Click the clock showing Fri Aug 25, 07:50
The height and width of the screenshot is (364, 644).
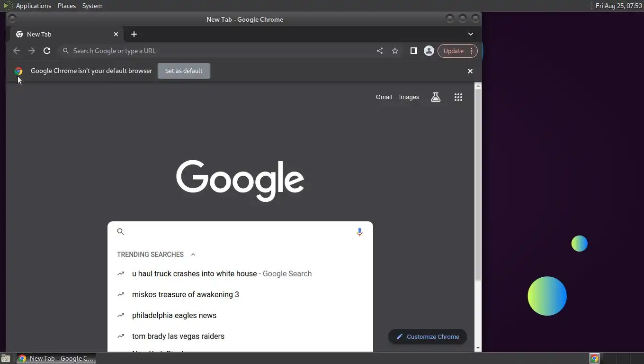click(618, 6)
